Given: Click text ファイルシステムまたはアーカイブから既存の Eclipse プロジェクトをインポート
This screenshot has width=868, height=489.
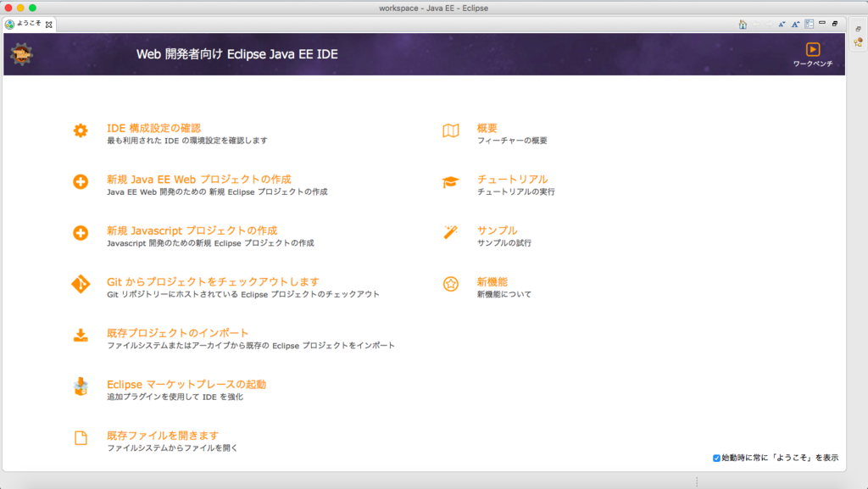Looking at the screenshot, I should tap(251, 346).
